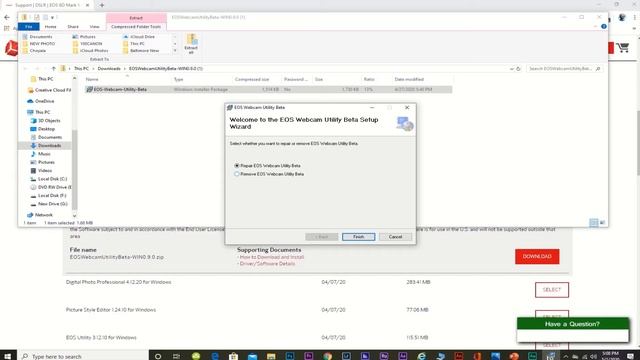Select EOS-Webcam-Utility-Beta installer file icon
The width and height of the screenshot is (640, 360).
click(89, 89)
